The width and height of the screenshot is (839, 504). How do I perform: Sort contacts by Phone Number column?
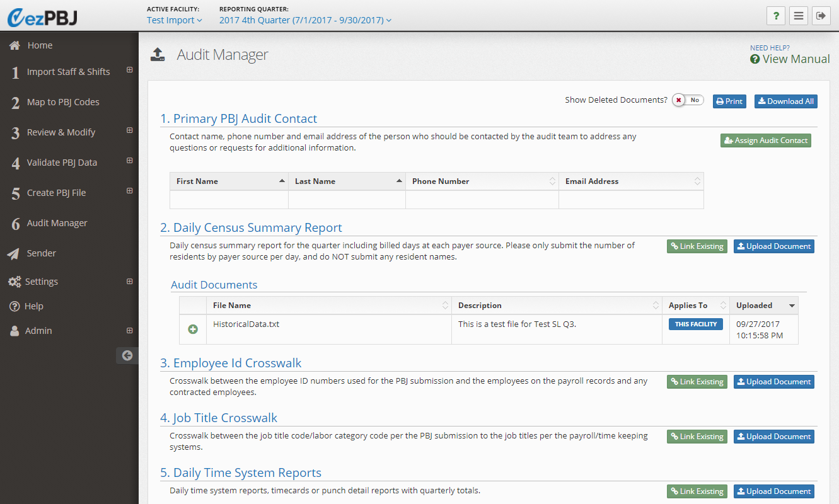coord(482,181)
